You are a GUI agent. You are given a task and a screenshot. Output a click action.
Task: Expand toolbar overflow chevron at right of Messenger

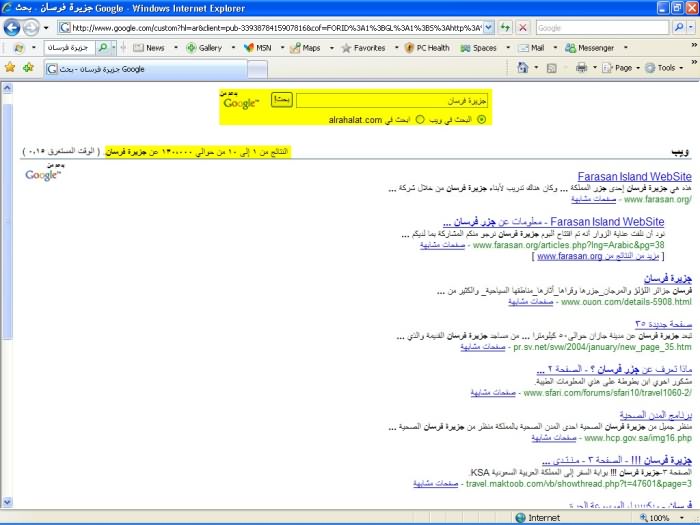pyautogui.click(x=694, y=45)
